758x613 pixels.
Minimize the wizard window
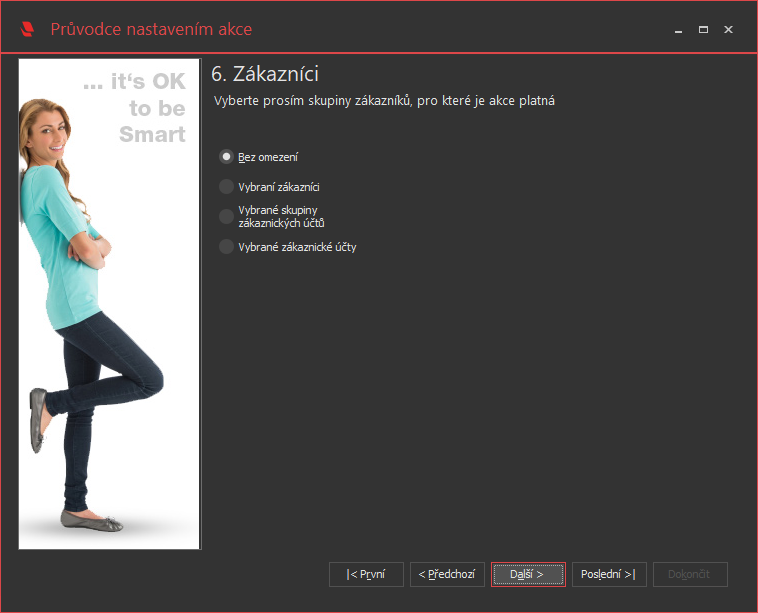(678, 30)
